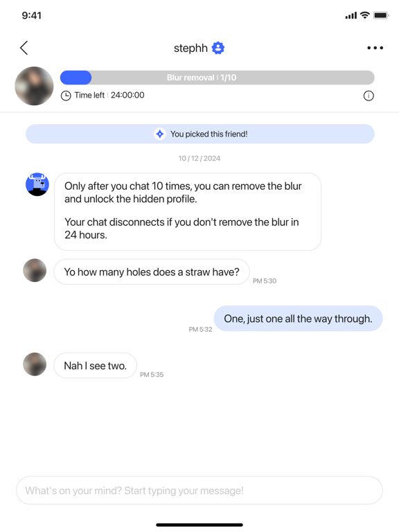Tap blurred avatar next to 'Nah I see two.'

35,364
